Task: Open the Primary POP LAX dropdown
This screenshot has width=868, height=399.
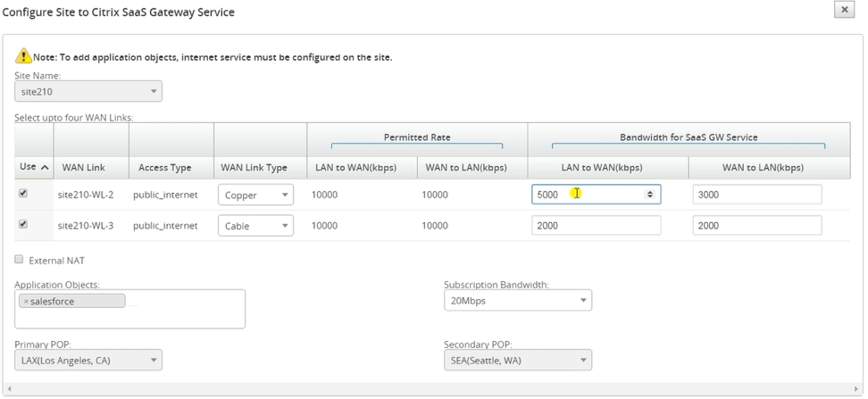Action: pyautogui.click(x=88, y=360)
